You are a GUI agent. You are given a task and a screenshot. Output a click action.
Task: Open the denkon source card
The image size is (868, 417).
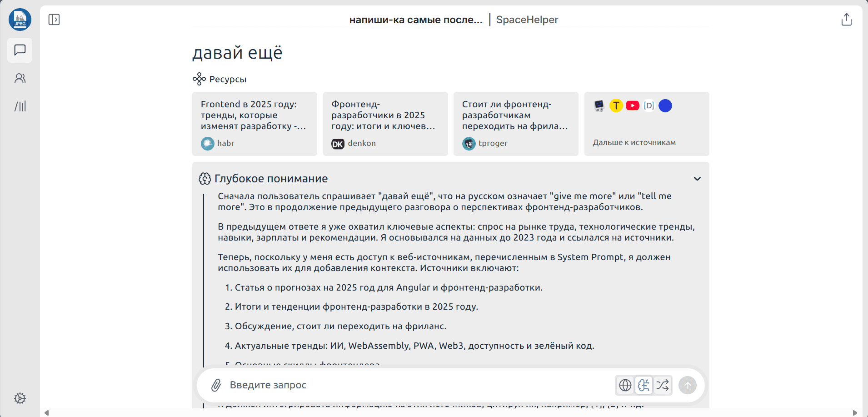[x=385, y=124]
